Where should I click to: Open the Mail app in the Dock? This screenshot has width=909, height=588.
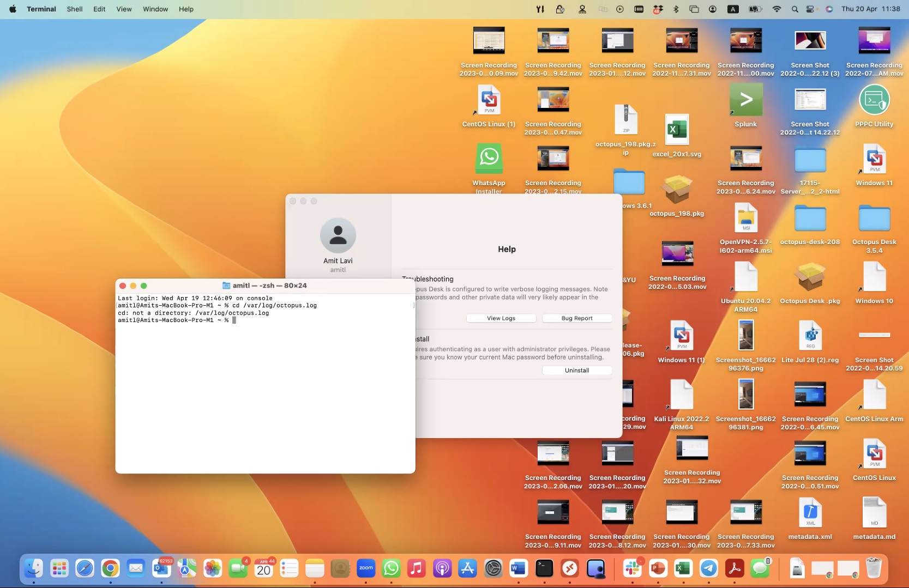tap(136, 569)
